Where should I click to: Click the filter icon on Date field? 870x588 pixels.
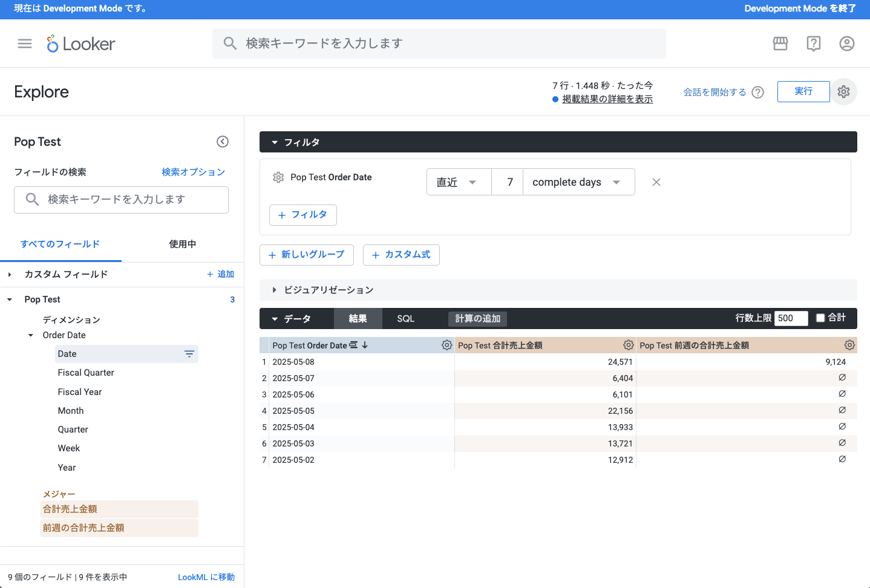(x=189, y=354)
